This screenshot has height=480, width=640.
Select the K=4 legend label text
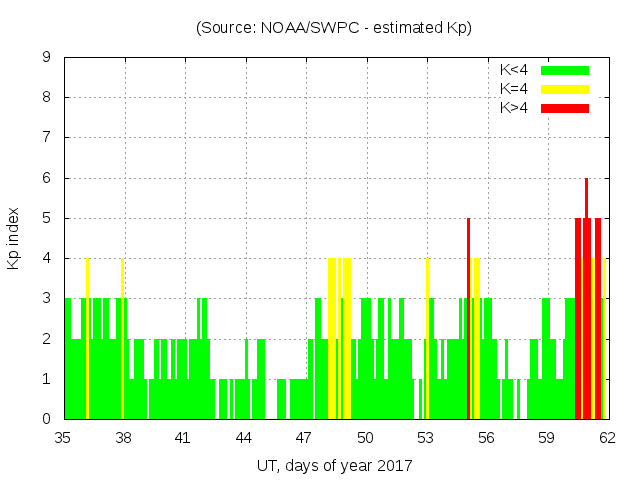tap(514, 89)
